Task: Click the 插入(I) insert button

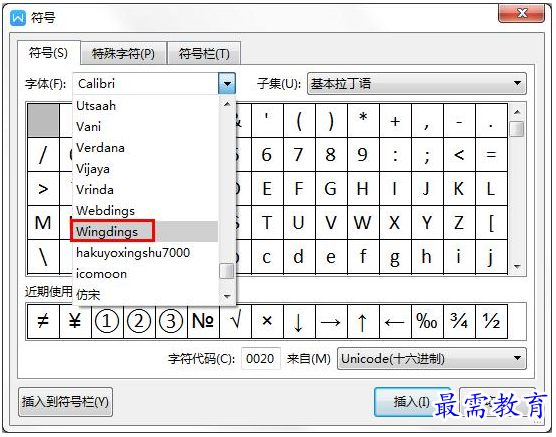Action: click(x=412, y=402)
